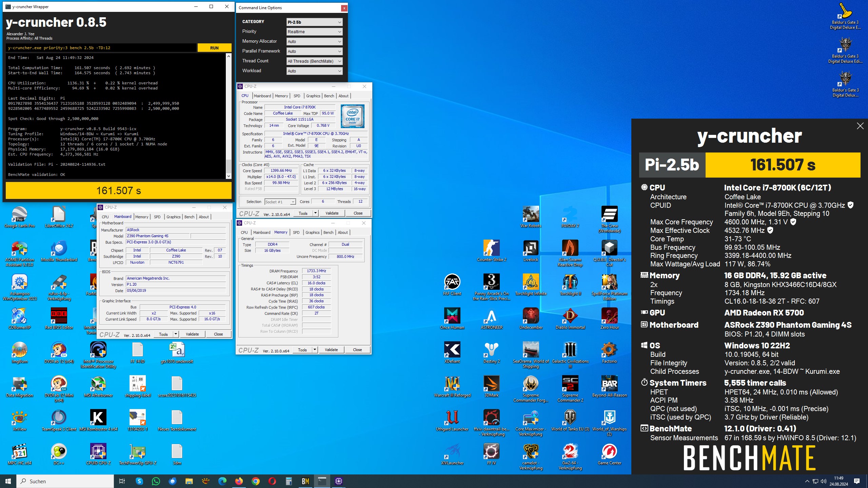The image size is (868, 488).
Task: Open ASTRONEER desktop icon
Action: pos(492,319)
